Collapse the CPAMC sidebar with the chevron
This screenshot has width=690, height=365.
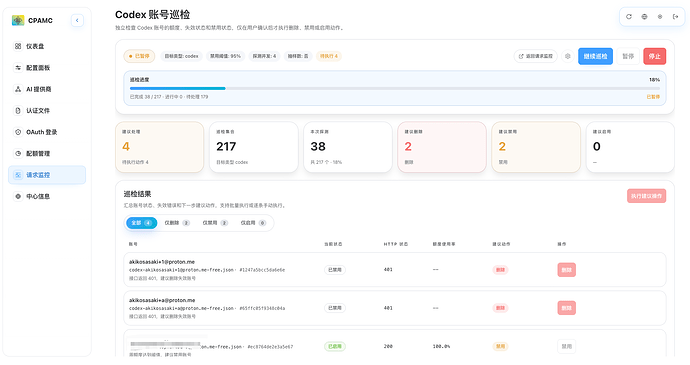(77, 20)
